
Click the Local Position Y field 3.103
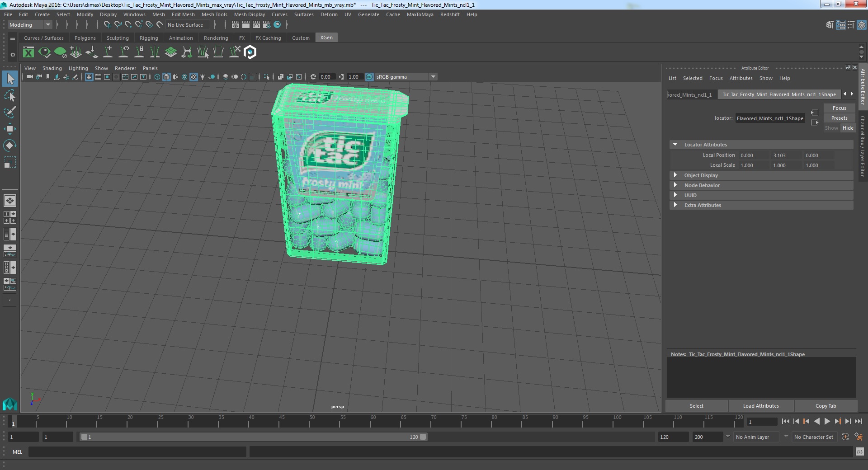[787, 155]
